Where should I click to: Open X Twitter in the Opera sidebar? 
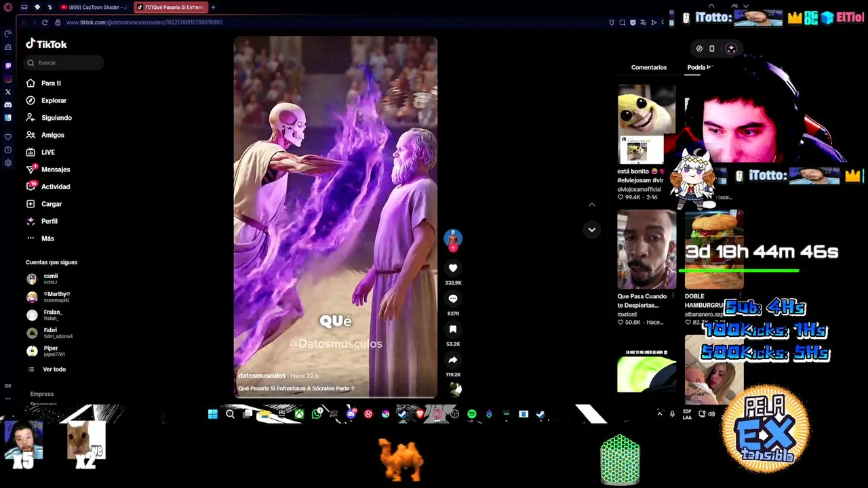click(8, 91)
